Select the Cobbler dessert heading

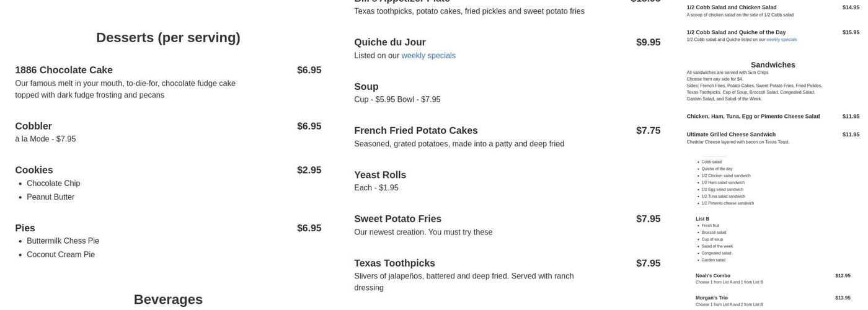pos(33,126)
